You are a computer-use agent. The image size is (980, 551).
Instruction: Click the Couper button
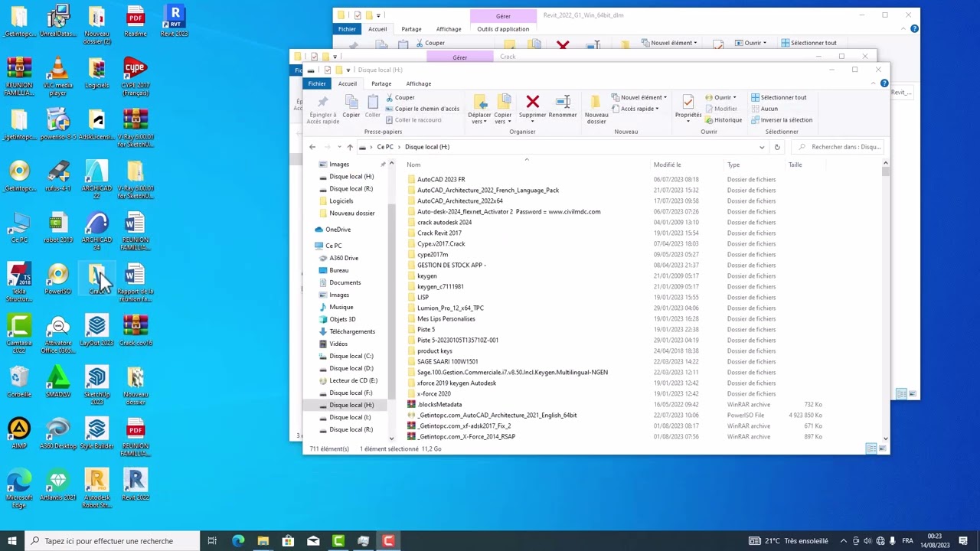click(x=400, y=97)
